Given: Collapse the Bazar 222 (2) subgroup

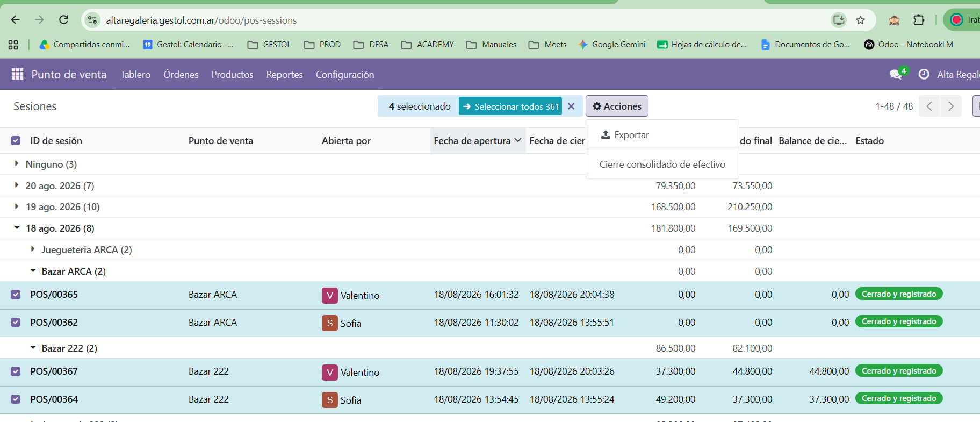Looking at the screenshot, I should 69,348.
